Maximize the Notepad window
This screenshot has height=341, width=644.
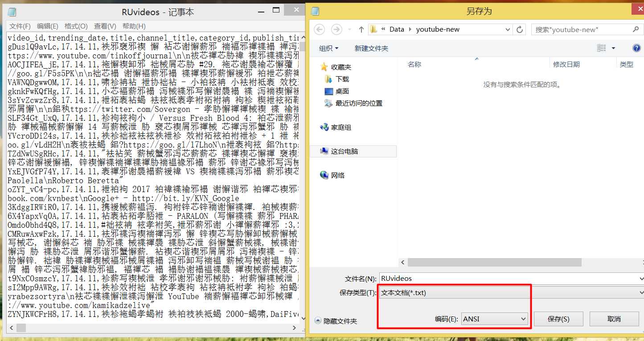tap(276, 9)
